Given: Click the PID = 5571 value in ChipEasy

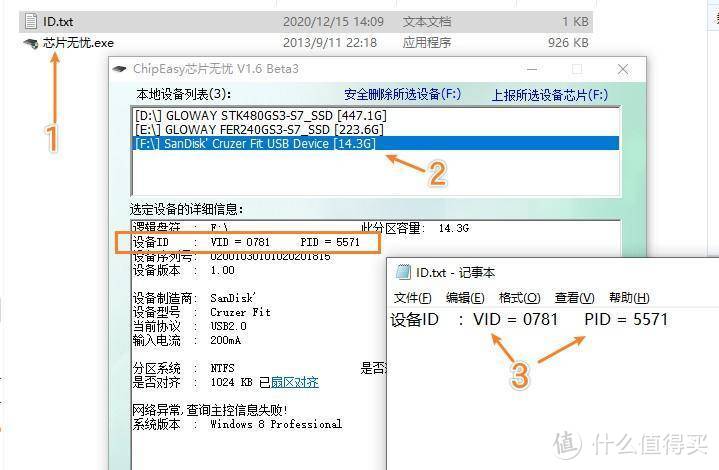Looking at the screenshot, I should point(330,242).
